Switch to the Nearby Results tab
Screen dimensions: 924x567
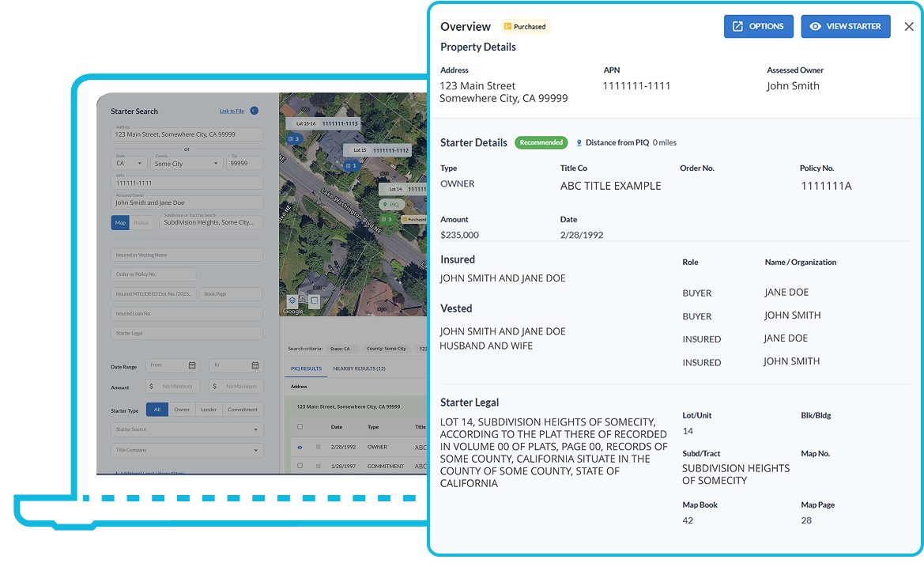click(359, 369)
